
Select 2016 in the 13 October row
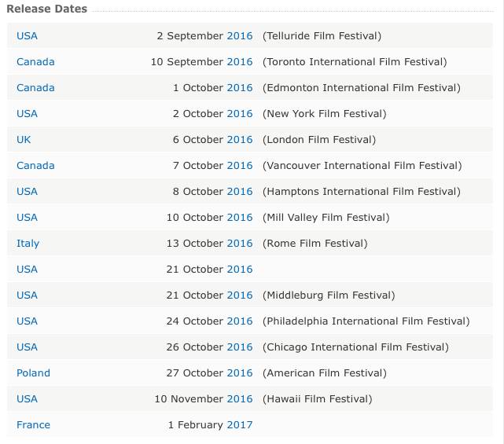240,244
